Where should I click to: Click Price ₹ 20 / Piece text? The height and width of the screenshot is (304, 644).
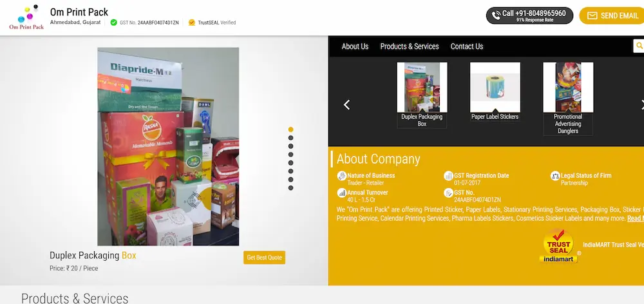(74, 269)
